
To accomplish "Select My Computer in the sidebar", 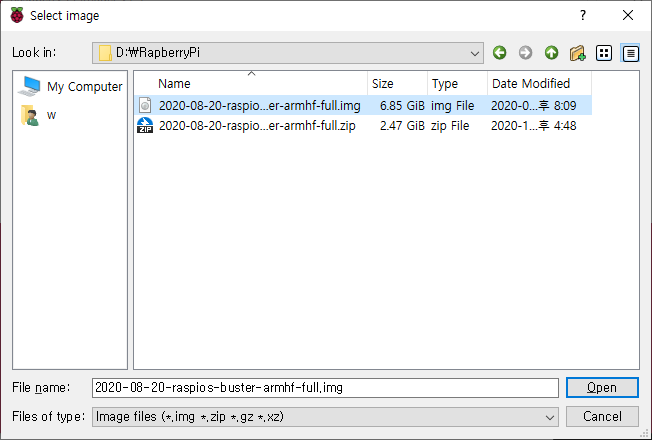I will tap(70, 86).
